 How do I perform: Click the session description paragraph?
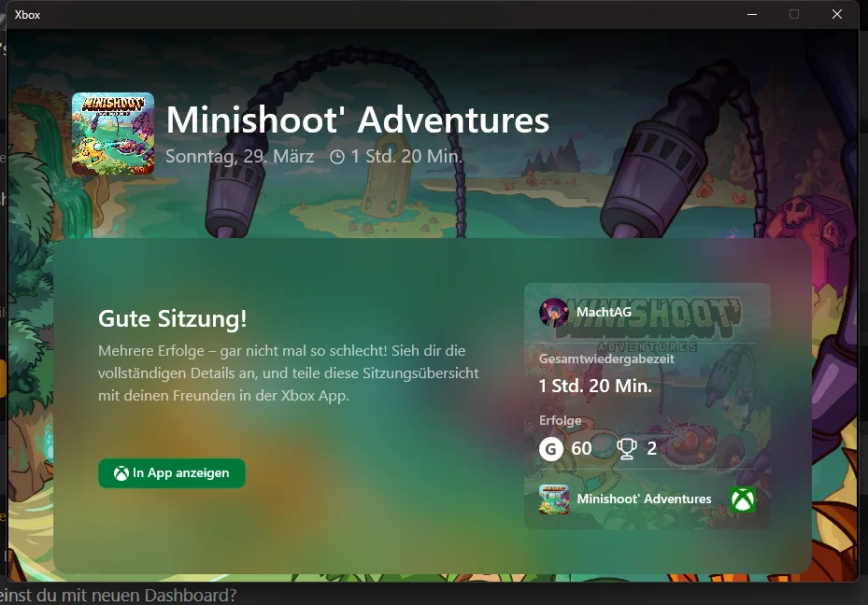click(x=289, y=373)
